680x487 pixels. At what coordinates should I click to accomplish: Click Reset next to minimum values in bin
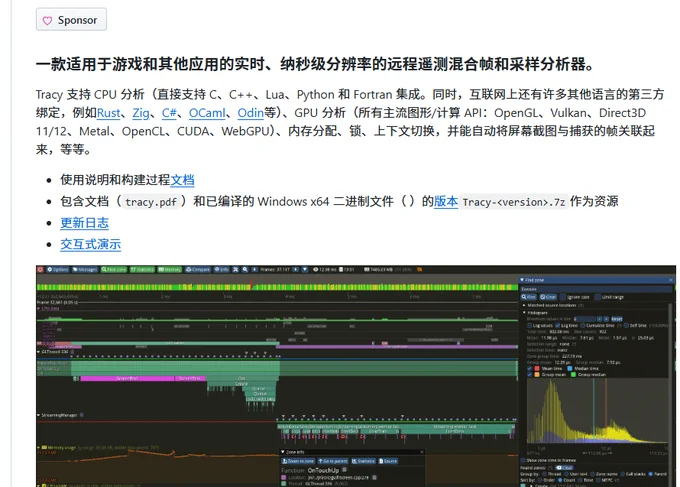coord(617,319)
